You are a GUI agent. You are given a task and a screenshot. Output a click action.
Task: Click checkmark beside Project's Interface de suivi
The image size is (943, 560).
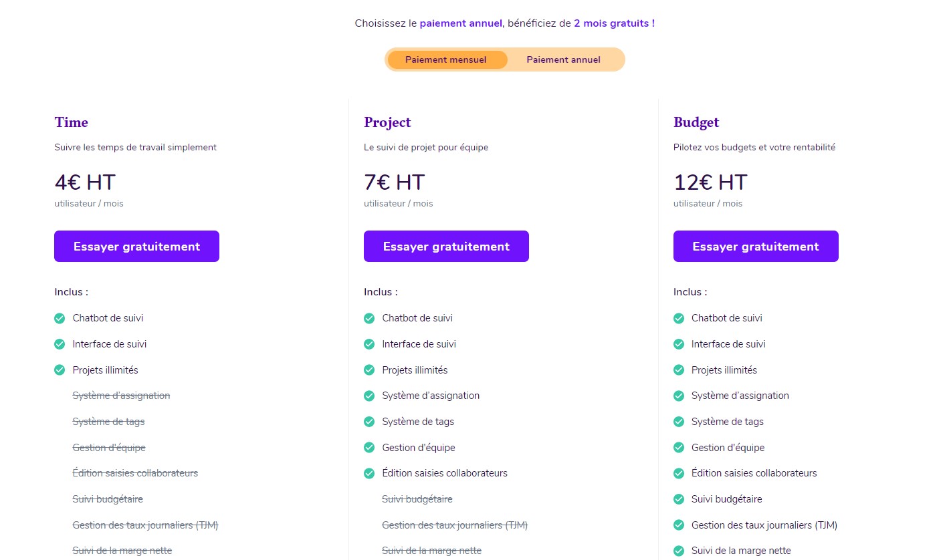[369, 344]
